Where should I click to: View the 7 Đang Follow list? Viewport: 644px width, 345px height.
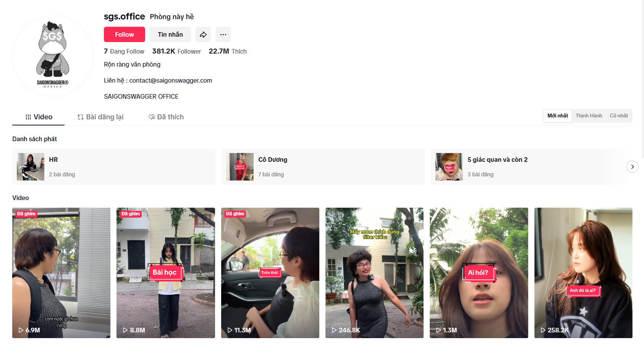click(x=124, y=51)
